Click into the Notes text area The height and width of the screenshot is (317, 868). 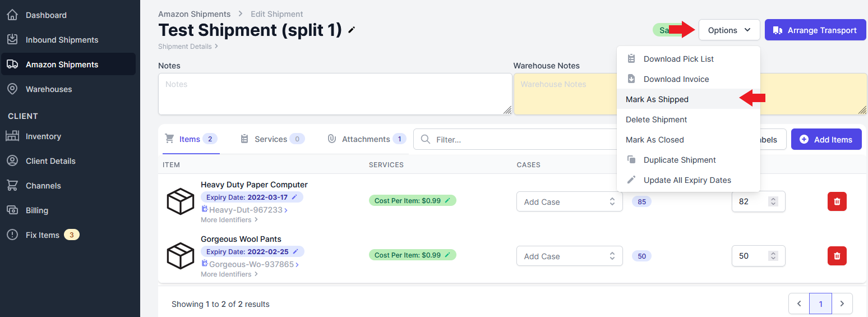(335, 94)
